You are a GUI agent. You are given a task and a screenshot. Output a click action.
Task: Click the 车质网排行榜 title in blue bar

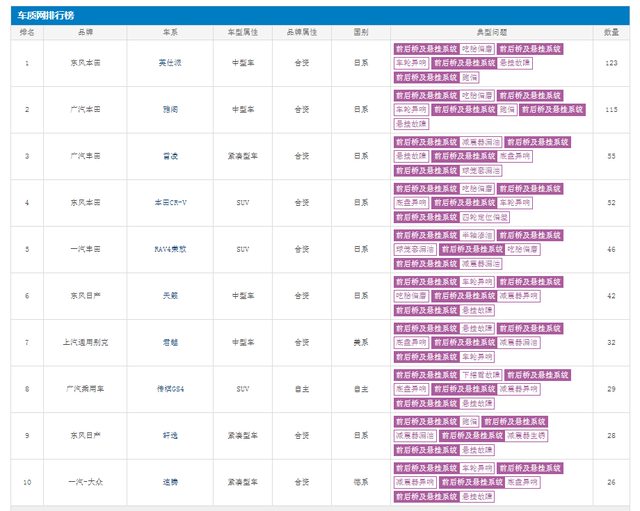pyautogui.click(x=46, y=16)
